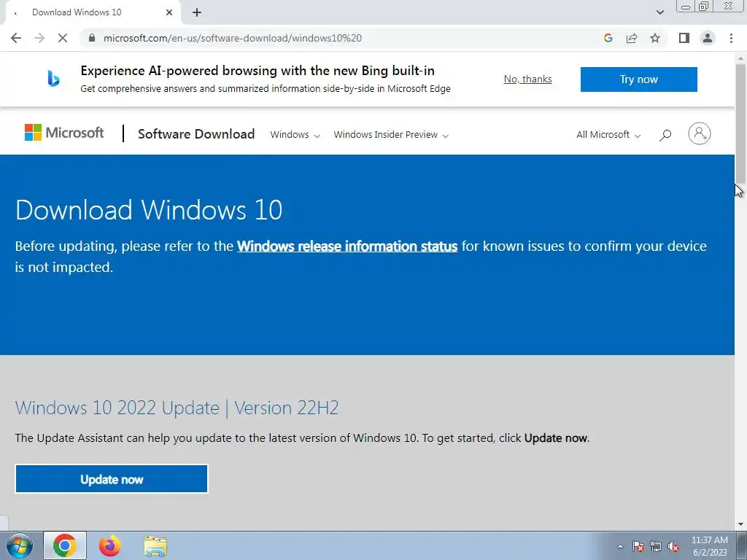Open Windows release information status link
Viewport: 747px width, 560px height.
(347, 246)
